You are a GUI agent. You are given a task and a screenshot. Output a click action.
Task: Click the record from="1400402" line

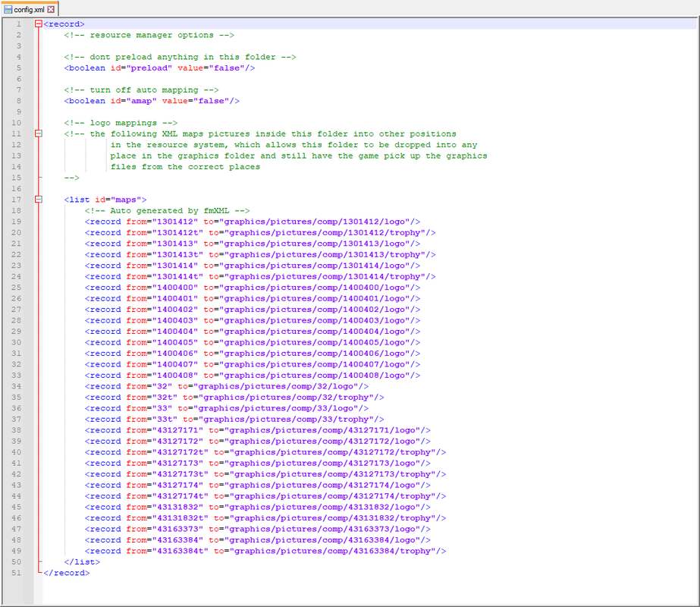[x=253, y=310]
